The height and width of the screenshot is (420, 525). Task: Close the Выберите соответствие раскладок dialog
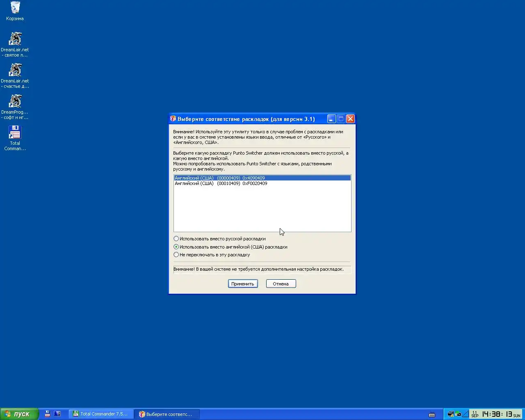pos(350,119)
